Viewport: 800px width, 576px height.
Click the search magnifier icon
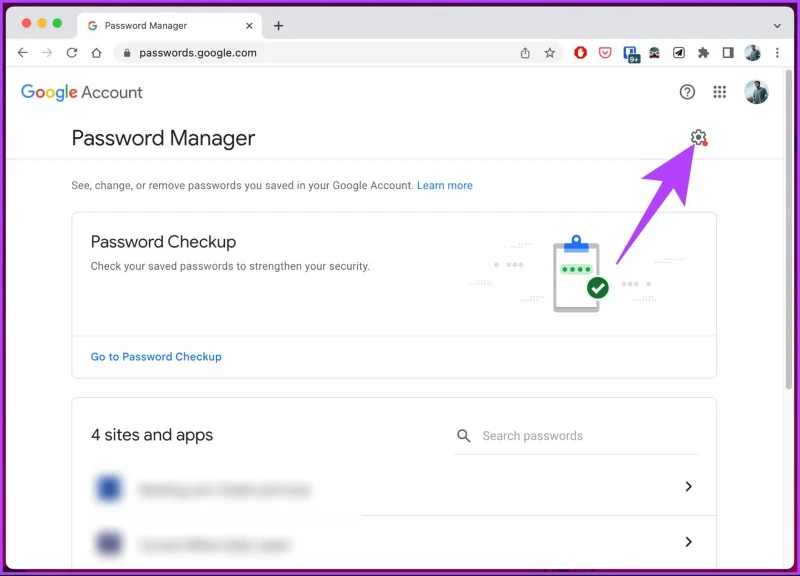click(463, 436)
